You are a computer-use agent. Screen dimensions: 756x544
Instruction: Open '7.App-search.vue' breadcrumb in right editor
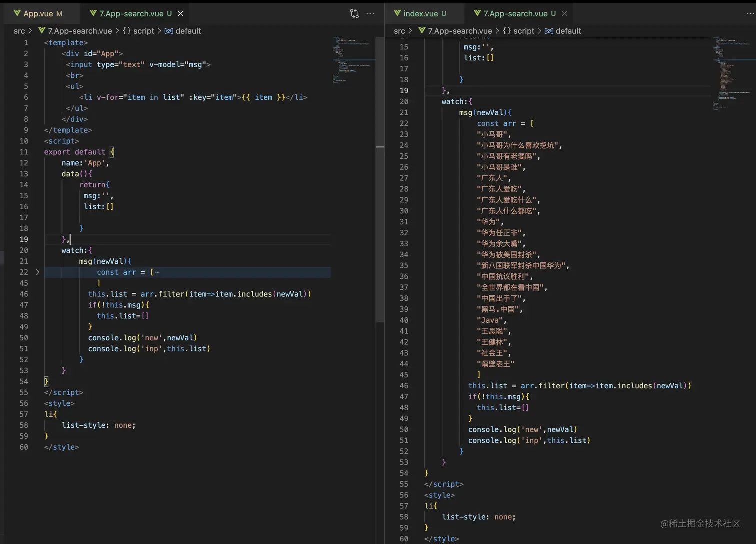pos(460,31)
